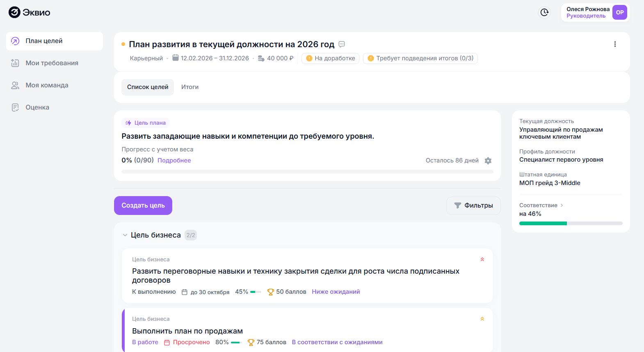644x352 pixels.
Task: Click the На доработке status badge
Action: click(x=331, y=58)
